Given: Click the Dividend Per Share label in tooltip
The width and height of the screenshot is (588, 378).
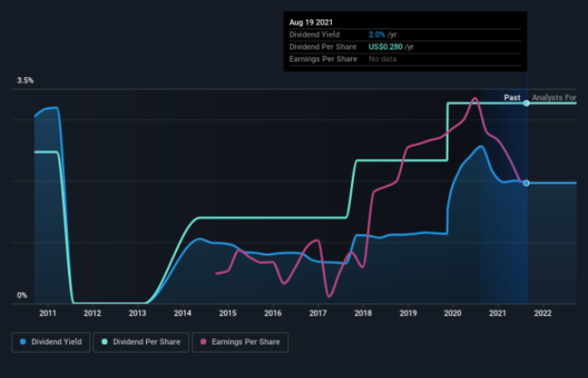Looking at the screenshot, I should 323,47.
